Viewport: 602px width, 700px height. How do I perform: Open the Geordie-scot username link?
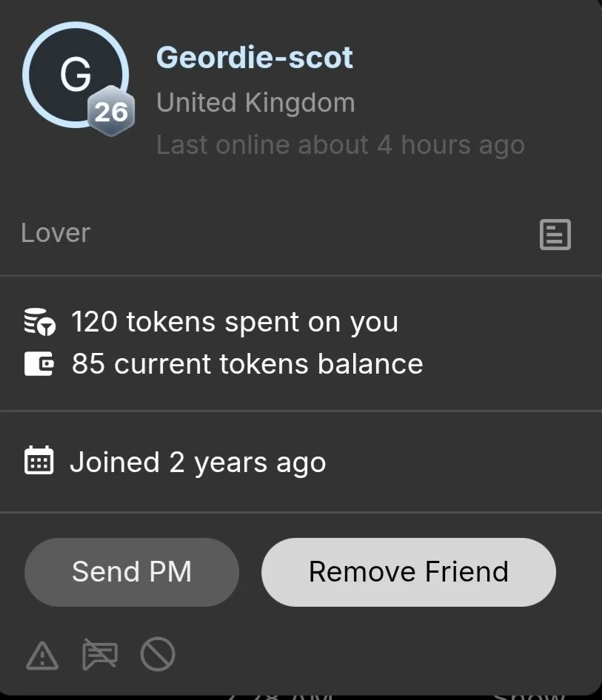255,58
